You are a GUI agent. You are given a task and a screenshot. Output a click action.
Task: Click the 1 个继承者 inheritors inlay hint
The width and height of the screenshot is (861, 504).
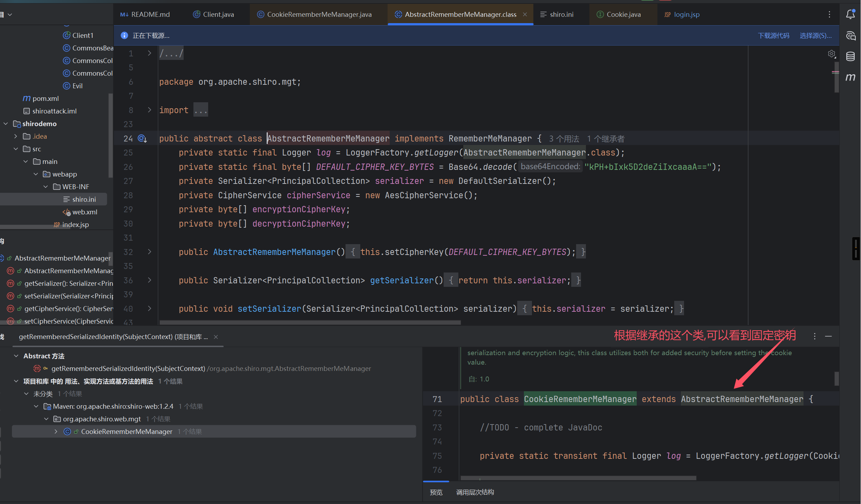pos(606,139)
